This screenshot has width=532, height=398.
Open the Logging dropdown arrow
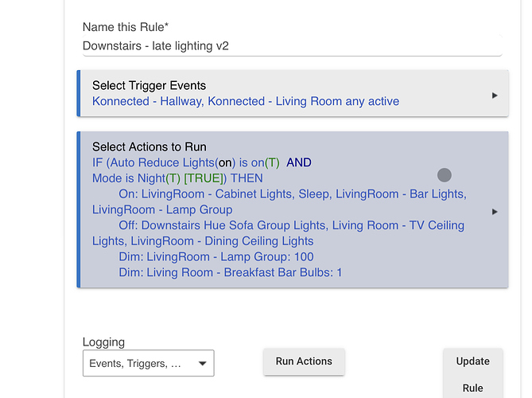click(x=203, y=363)
